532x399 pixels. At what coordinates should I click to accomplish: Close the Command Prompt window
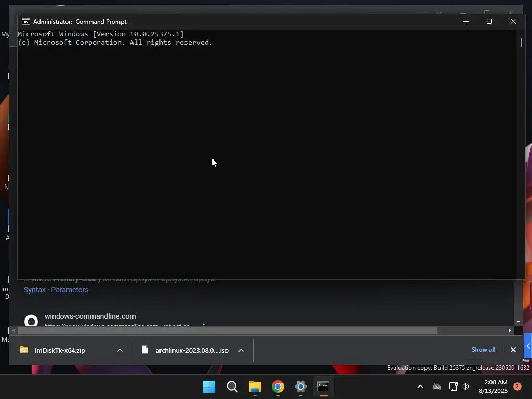513,21
